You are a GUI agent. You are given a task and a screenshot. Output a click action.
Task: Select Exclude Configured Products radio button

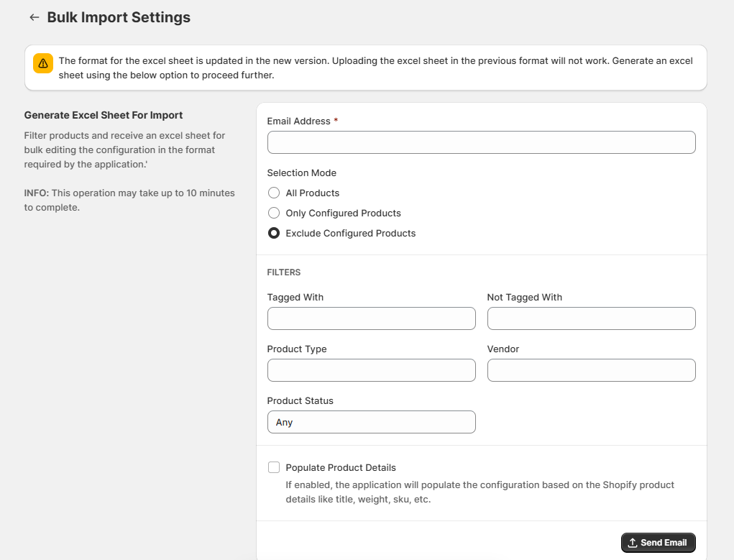[274, 233]
